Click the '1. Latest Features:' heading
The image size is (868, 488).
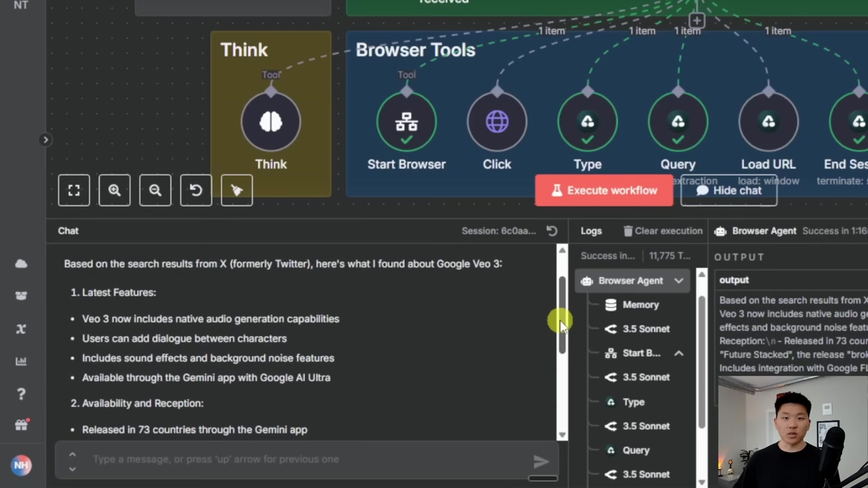[x=113, y=292]
